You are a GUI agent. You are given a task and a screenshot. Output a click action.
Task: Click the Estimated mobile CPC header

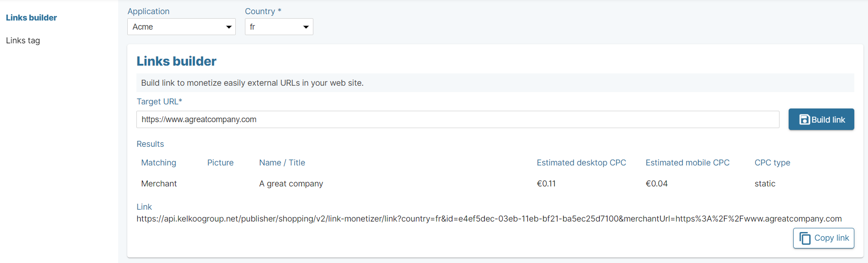click(x=687, y=163)
